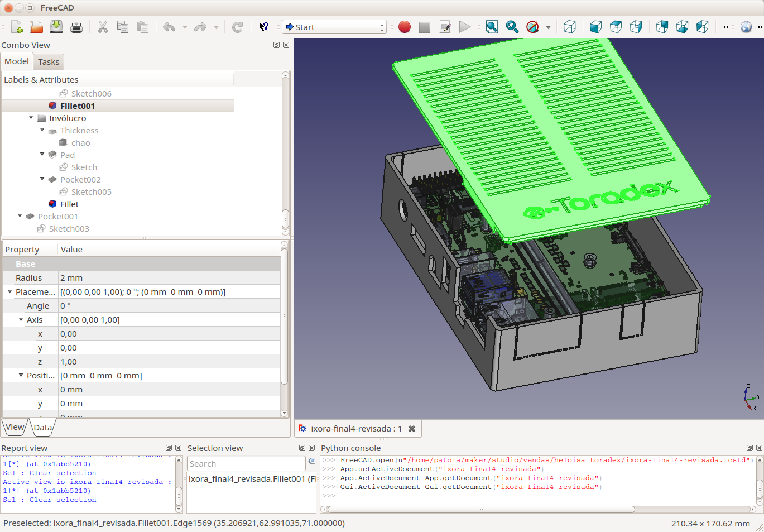Open the web browser globe icon

click(746, 27)
